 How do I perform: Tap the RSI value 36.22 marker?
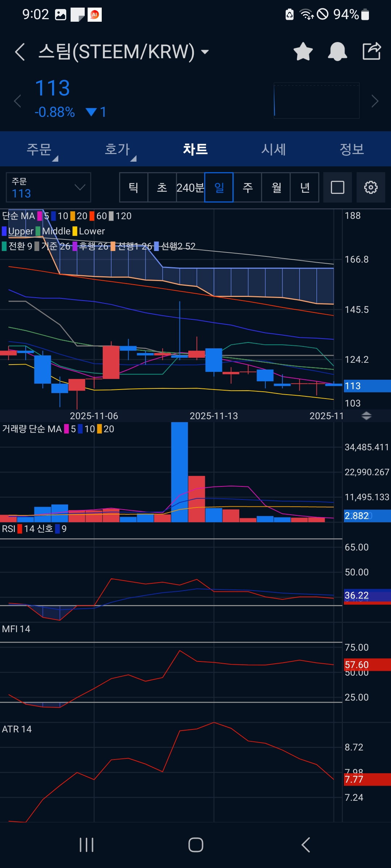click(x=367, y=596)
